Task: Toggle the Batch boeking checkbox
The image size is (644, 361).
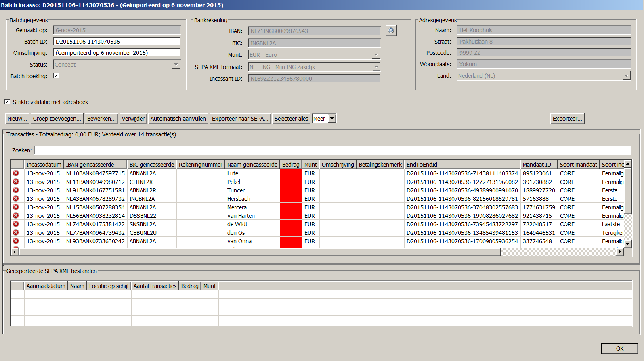Action: point(56,76)
